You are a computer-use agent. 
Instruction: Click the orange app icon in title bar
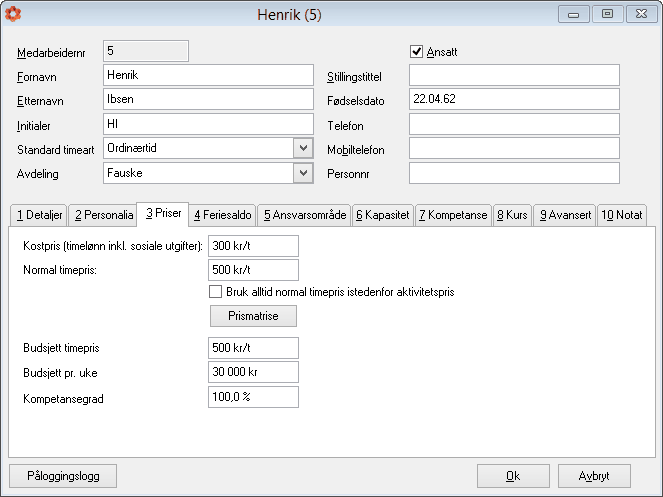pyautogui.click(x=13, y=14)
